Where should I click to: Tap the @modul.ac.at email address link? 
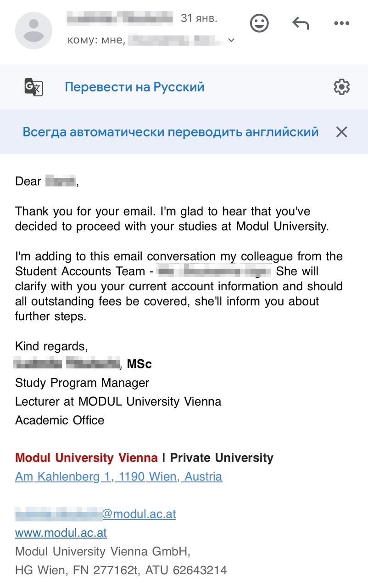click(x=95, y=514)
